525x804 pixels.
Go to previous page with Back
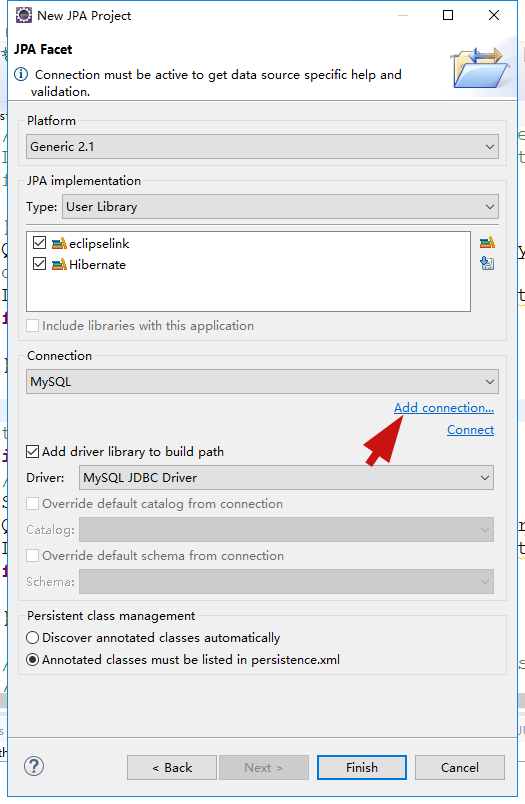(172, 768)
